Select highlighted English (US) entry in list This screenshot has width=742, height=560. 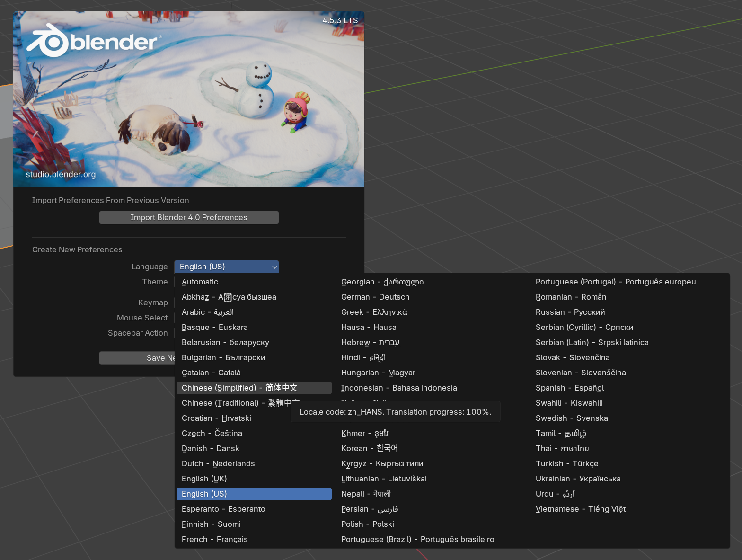pos(254,494)
